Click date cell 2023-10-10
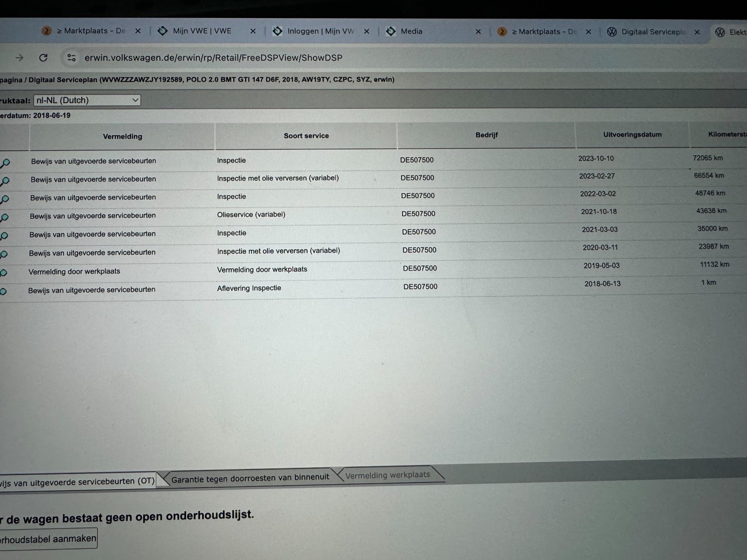 [596, 159]
